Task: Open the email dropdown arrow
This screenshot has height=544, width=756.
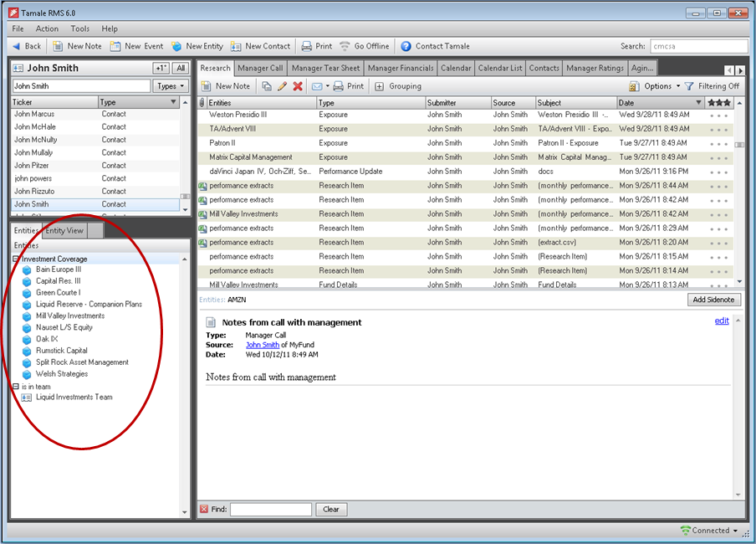Action: pos(327,86)
